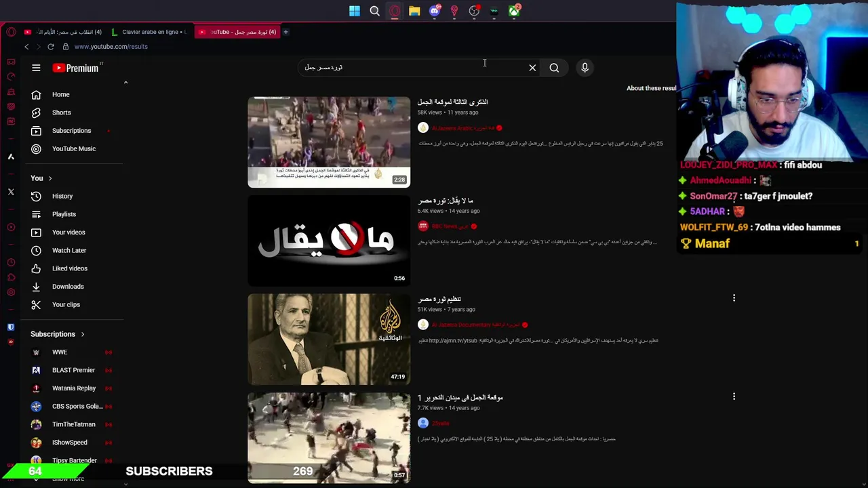This screenshot has height=488, width=868.
Task: Open Tipsy Bartender channel
Action: (x=74, y=460)
